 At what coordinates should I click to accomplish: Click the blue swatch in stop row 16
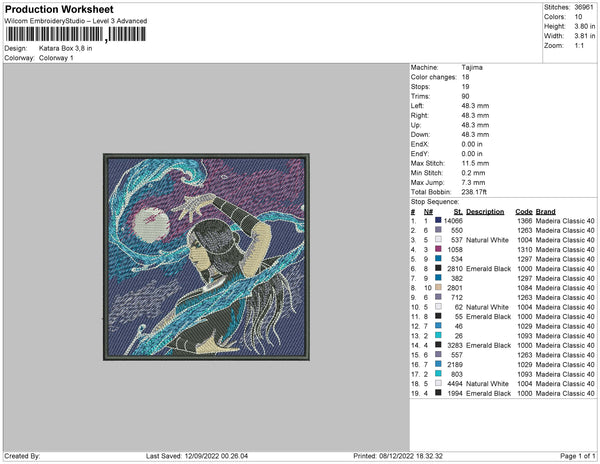[438, 364]
